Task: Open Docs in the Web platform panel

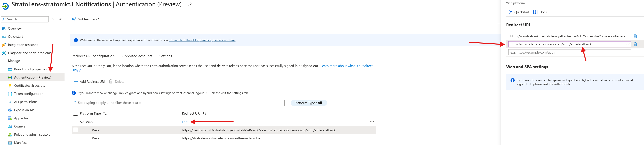Action: point(540,12)
